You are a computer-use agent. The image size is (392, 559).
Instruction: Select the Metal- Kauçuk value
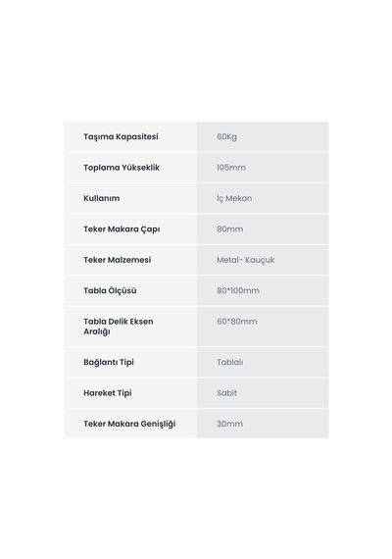pyautogui.click(x=246, y=260)
